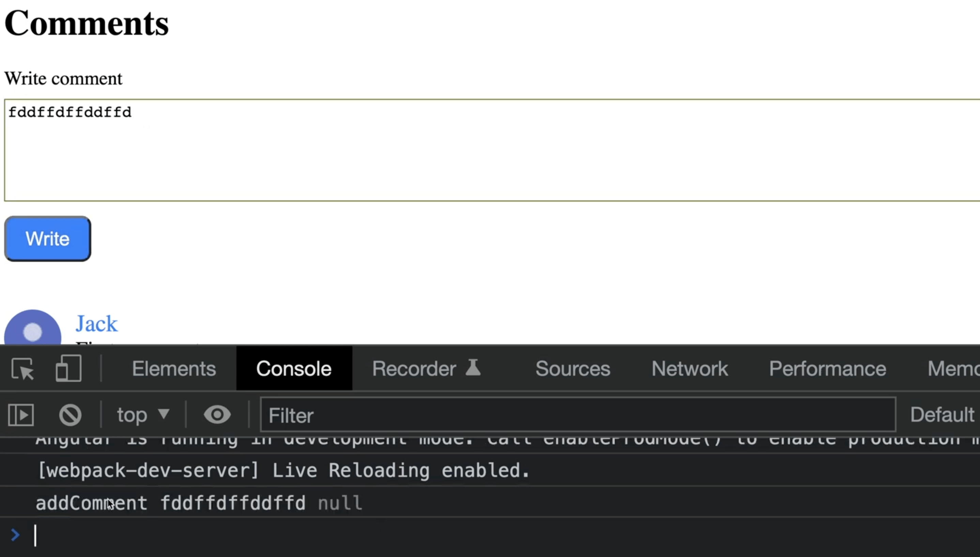Open Jack's profile link
Image resolution: width=980 pixels, height=557 pixels.
point(97,323)
